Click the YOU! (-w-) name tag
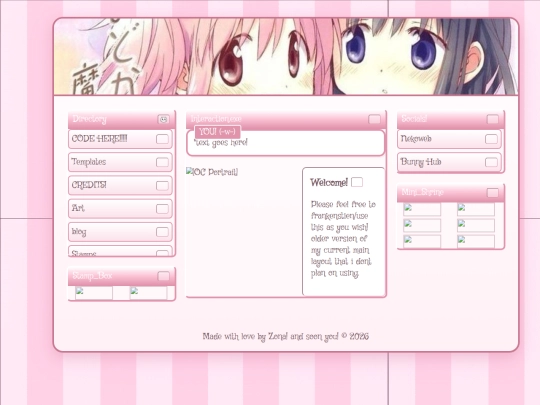This screenshot has height=405, width=540. pyautogui.click(x=217, y=132)
